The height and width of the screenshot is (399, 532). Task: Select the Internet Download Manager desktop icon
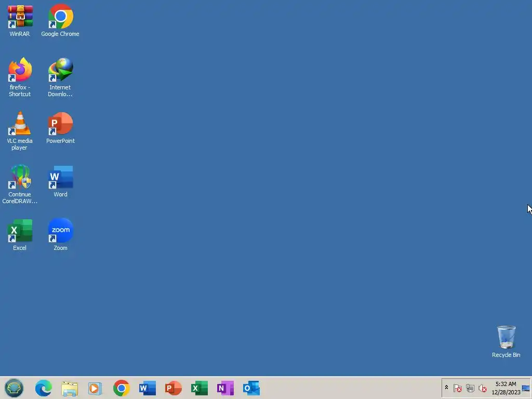click(x=60, y=77)
